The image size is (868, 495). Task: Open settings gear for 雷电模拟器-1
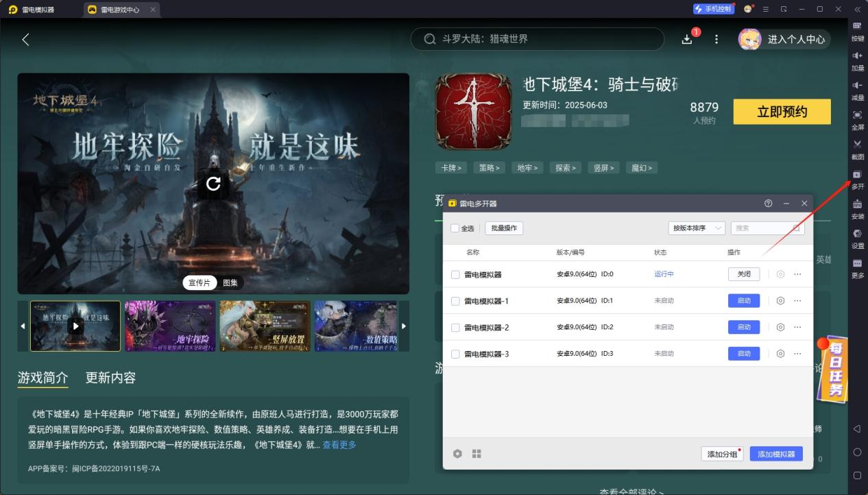(780, 300)
